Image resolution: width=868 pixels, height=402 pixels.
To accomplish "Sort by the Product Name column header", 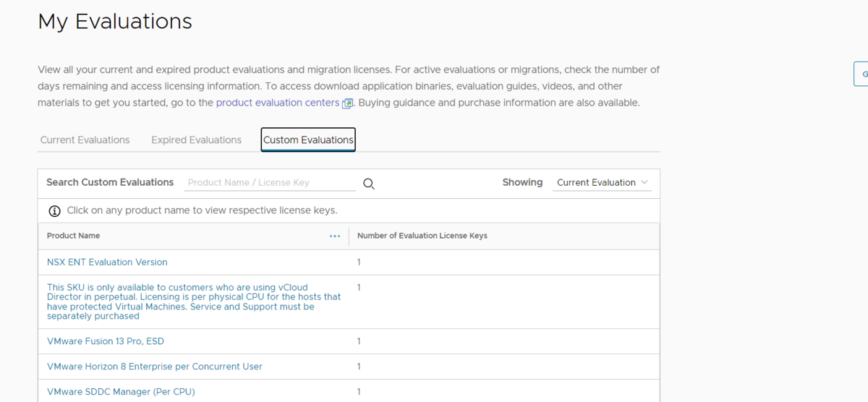I will tap(74, 236).
